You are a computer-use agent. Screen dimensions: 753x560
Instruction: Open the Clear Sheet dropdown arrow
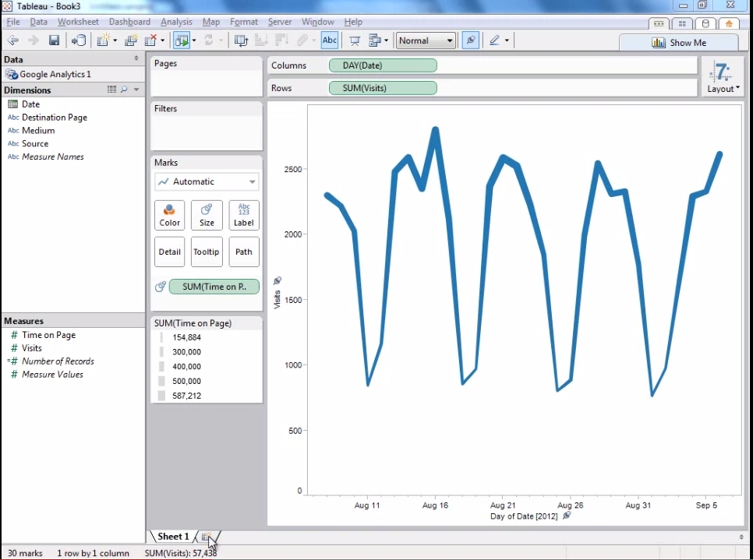162,41
